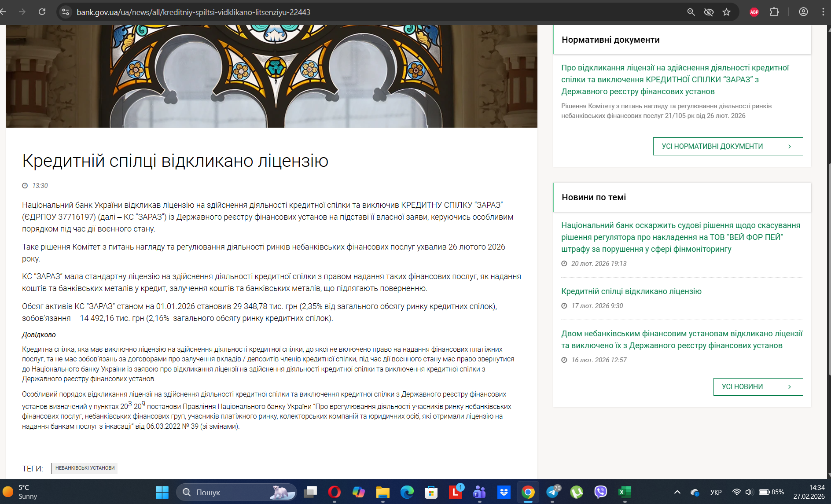The height and width of the screenshot is (504, 831).
Task: Open Excel from the taskbar
Action: 625,492
